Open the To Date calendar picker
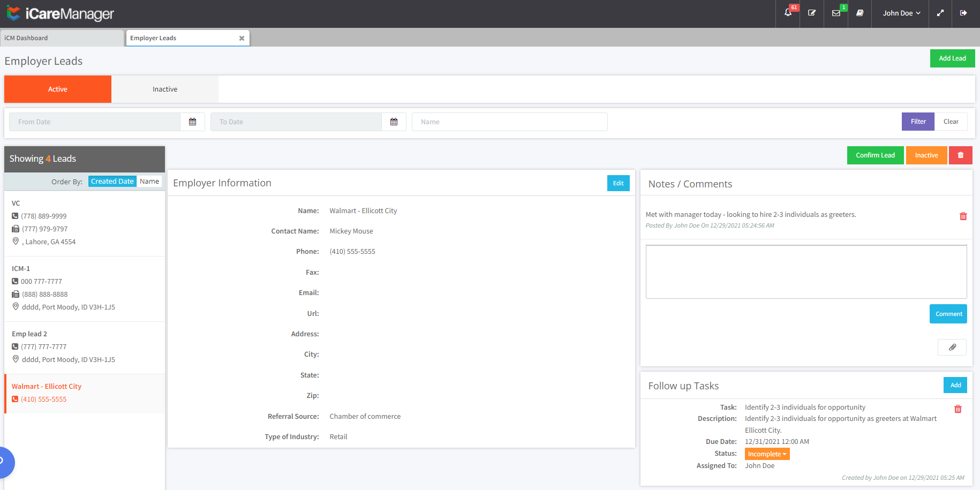This screenshot has height=490, width=980. [394, 122]
